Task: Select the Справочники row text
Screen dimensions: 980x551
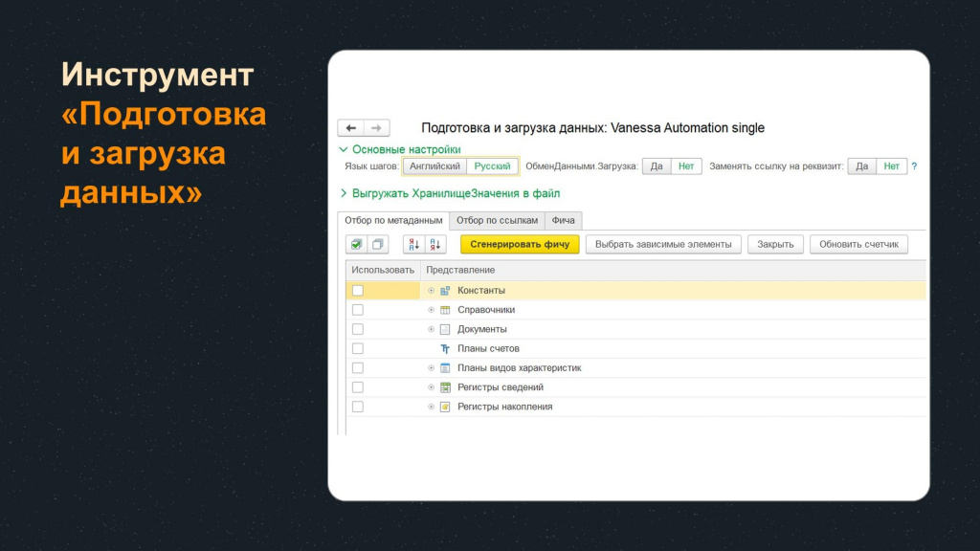Action: point(486,310)
